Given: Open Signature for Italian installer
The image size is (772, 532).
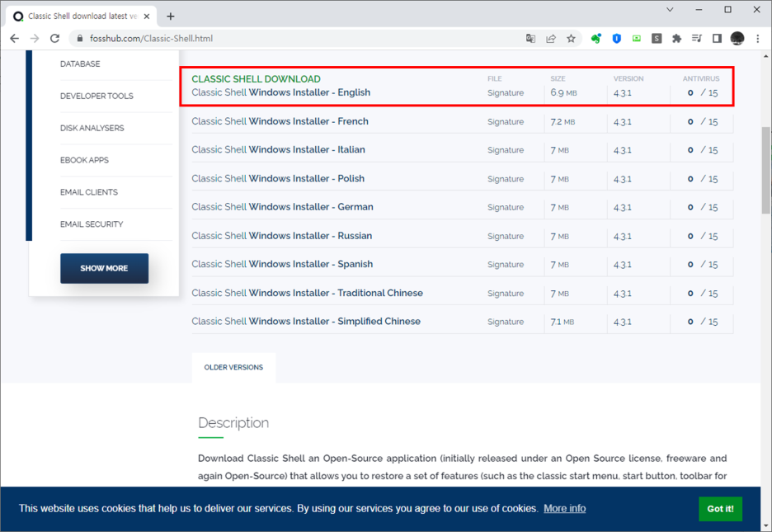Looking at the screenshot, I should click(x=506, y=150).
